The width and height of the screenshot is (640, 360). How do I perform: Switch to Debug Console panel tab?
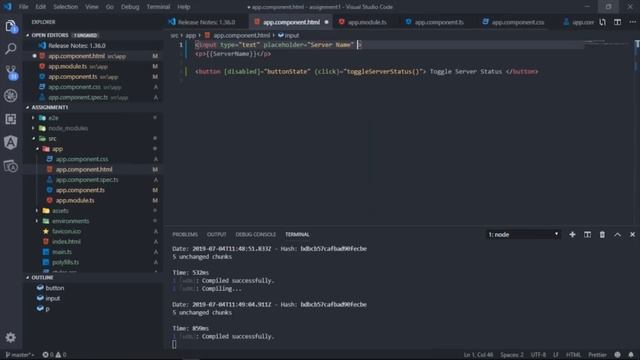tap(256, 234)
